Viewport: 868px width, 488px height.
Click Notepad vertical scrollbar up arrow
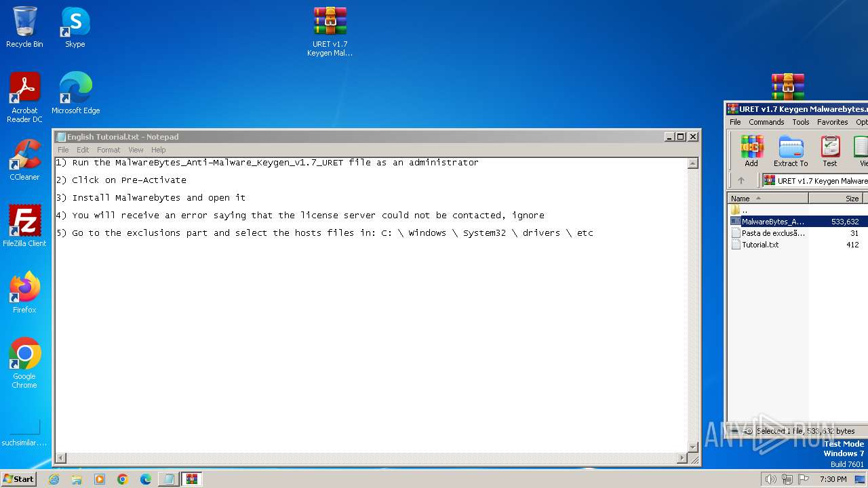(692, 163)
